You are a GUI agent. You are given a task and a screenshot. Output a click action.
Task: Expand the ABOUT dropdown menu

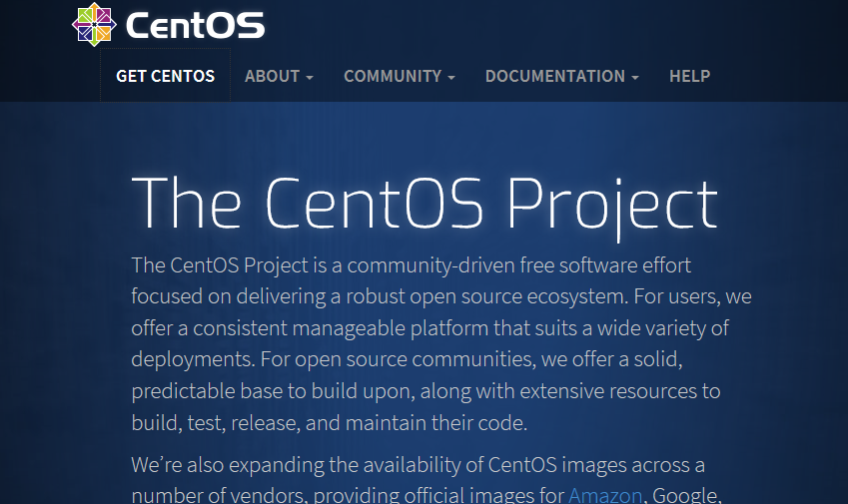click(x=279, y=76)
